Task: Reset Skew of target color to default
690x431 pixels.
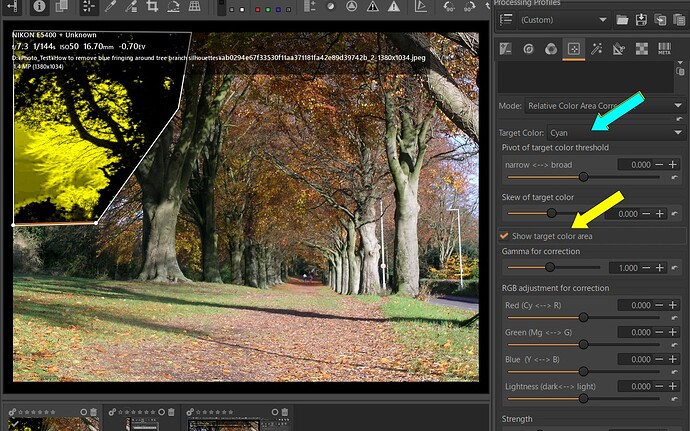Action: (x=675, y=214)
